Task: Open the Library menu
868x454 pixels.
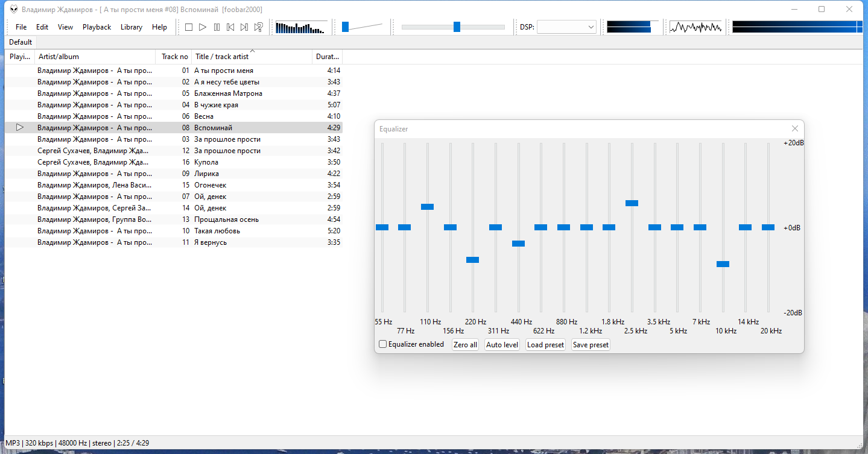Action: pyautogui.click(x=131, y=27)
